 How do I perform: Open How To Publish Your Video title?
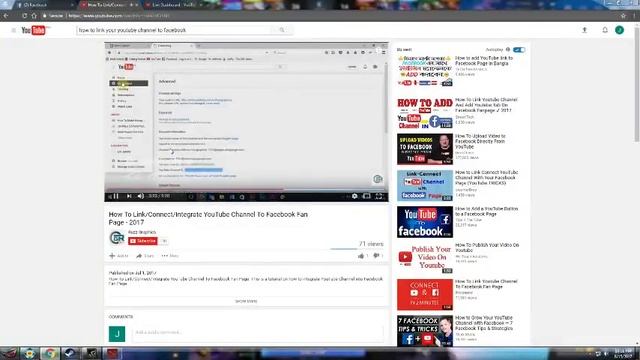click(487, 247)
